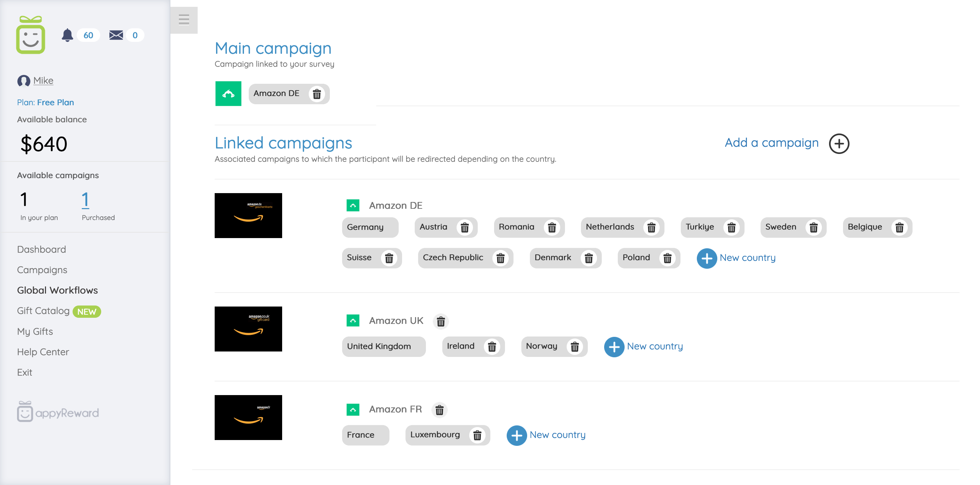Add new country to Amazon DE

[736, 258]
